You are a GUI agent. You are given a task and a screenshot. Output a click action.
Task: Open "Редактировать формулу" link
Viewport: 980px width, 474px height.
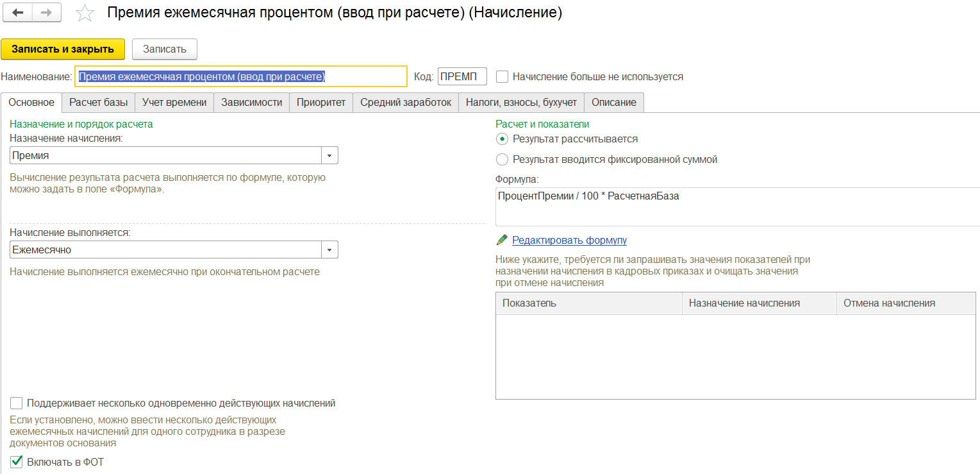click(569, 240)
